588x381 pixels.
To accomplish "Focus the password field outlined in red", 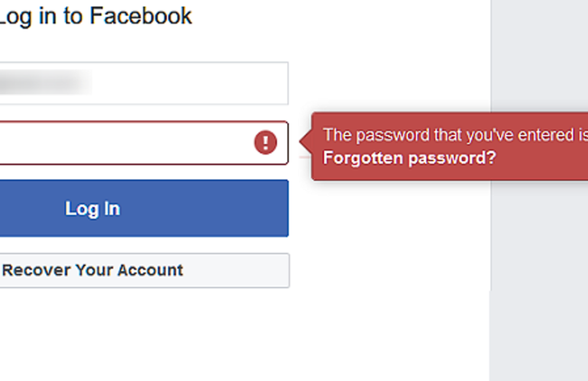I will [x=144, y=143].
